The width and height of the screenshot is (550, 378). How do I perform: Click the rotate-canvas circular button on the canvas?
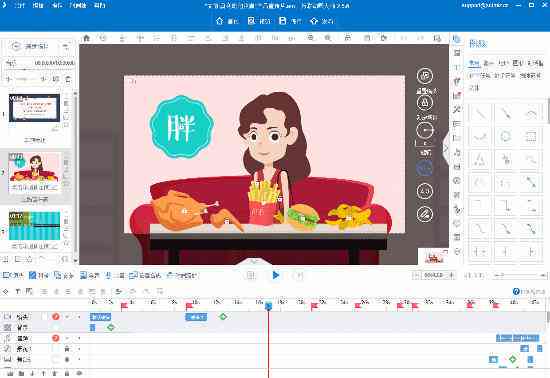[x=425, y=76]
